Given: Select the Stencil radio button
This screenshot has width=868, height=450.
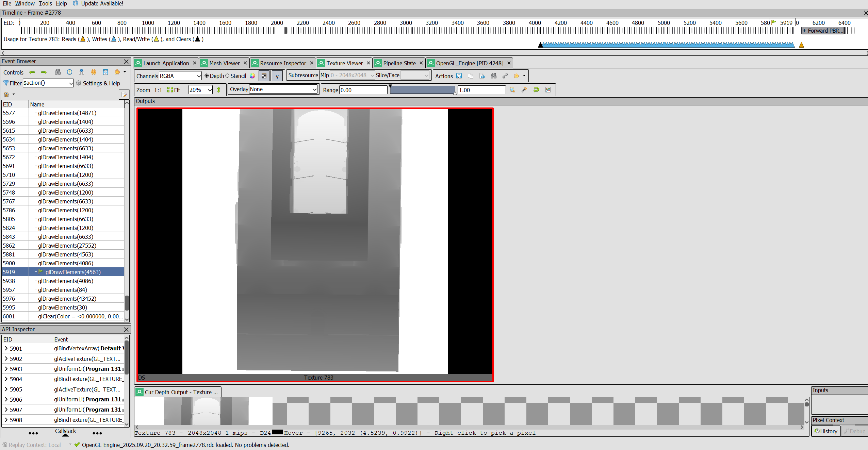Looking at the screenshot, I should tap(228, 76).
